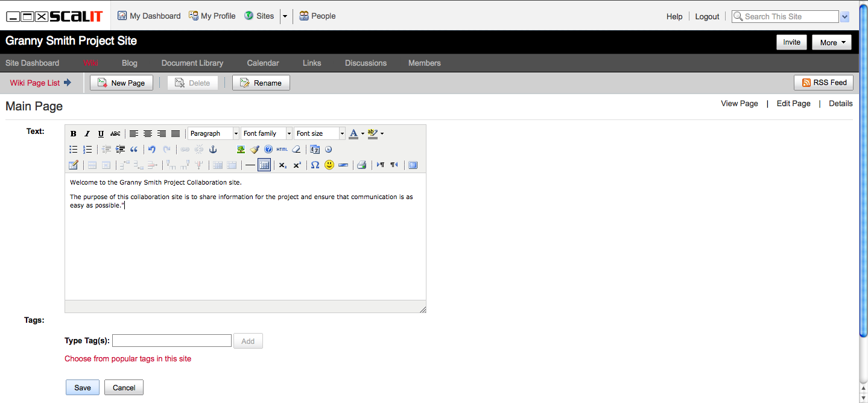Viewport: 868px width, 403px height.
Task: Toggle underline formatting
Action: (x=101, y=134)
